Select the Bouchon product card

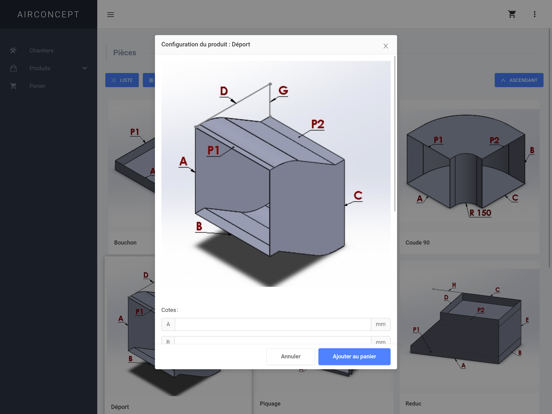(x=131, y=177)
